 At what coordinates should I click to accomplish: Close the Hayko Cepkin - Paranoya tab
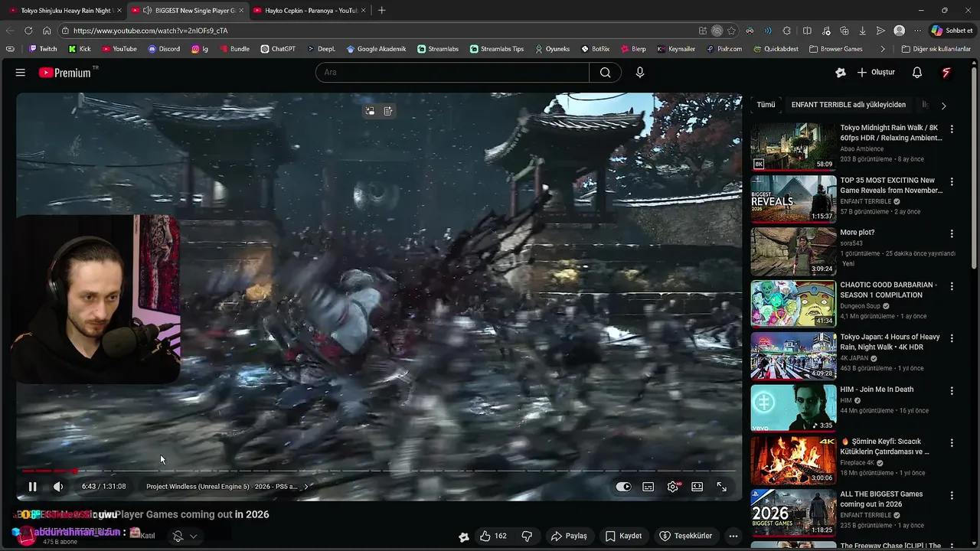coord(362,11)
